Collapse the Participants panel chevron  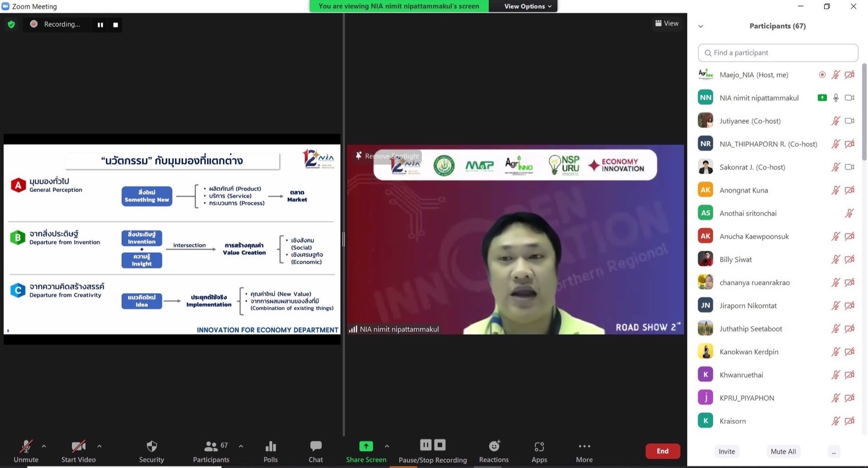pyautogui.click(x=701, y=26)
